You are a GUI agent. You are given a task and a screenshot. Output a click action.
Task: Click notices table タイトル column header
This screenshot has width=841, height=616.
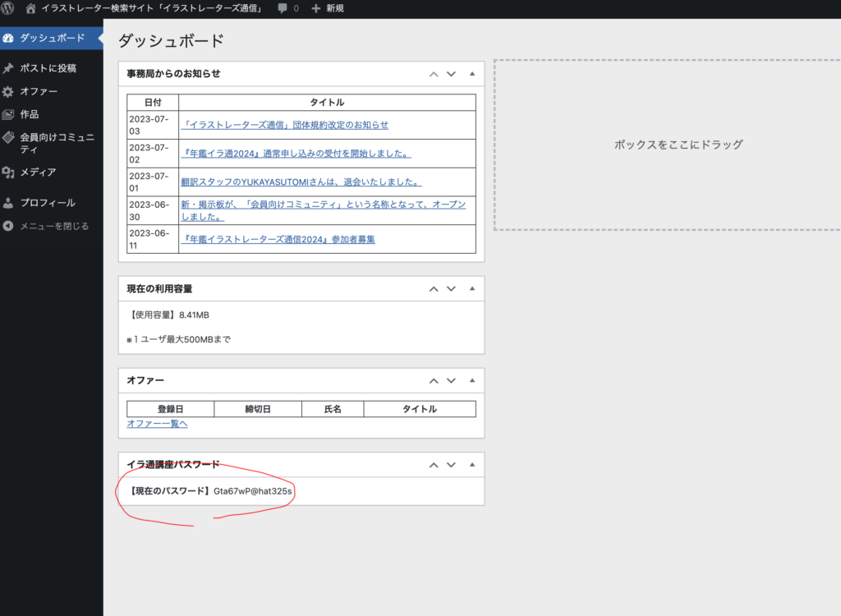click(x=327, y=103)
